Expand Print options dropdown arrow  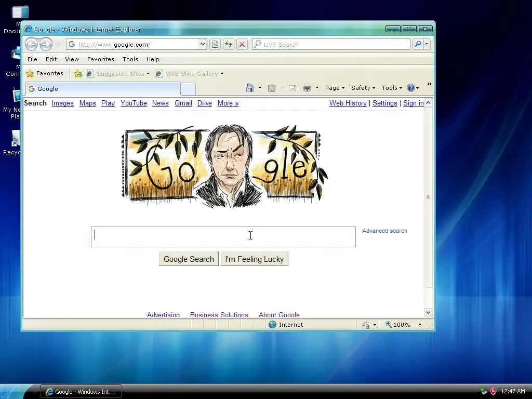317,88
